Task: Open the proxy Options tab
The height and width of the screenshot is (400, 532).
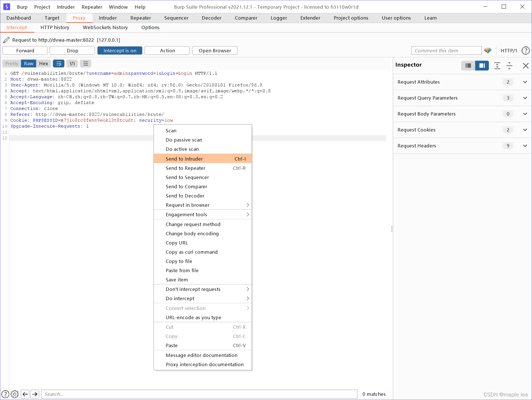Action: 150,27
